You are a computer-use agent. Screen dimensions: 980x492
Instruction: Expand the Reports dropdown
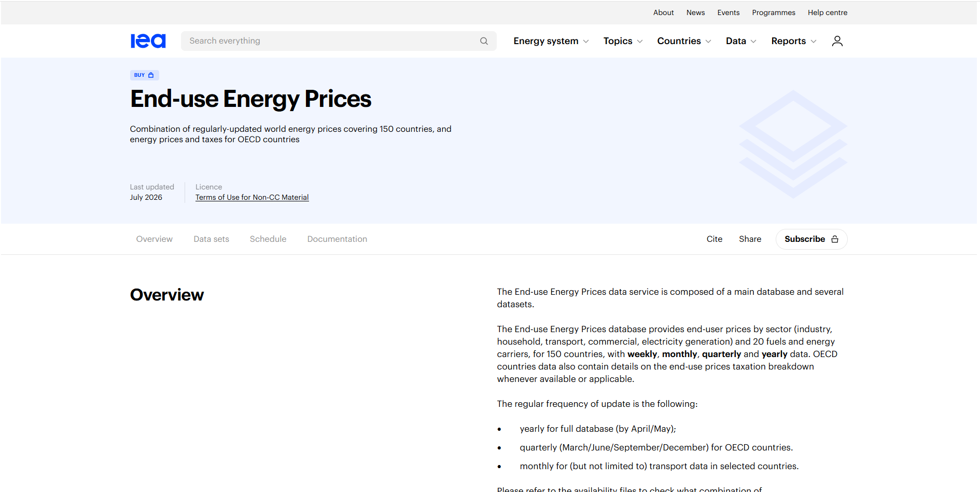pos(793,41)
